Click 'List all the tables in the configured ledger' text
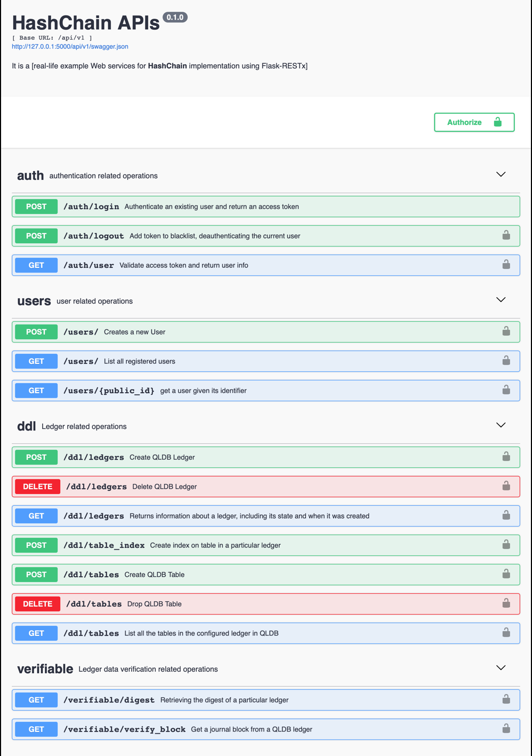Image resolution: width=532 pixels, height=756 pixels. click(x=201, y=633)
